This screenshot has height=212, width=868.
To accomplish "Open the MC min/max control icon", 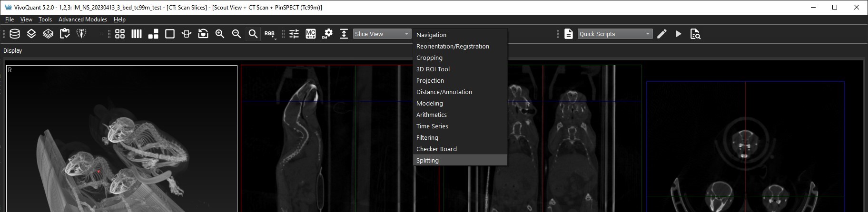I will coord(311,34).
